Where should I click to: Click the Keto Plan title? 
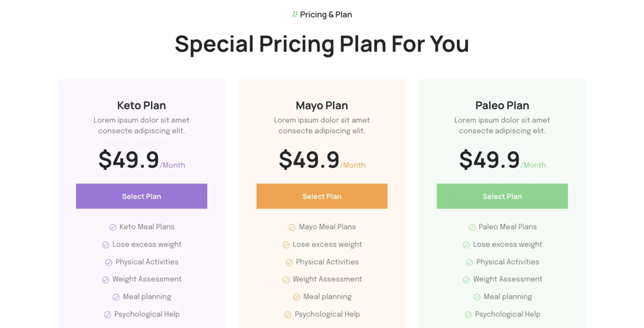pyautogui.click(x=142, y=106)
